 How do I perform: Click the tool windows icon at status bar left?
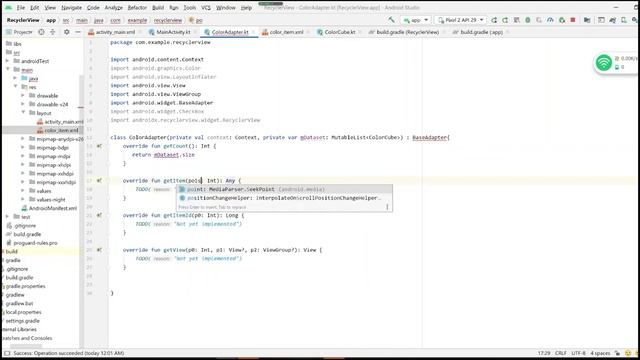tap(7, 353)
